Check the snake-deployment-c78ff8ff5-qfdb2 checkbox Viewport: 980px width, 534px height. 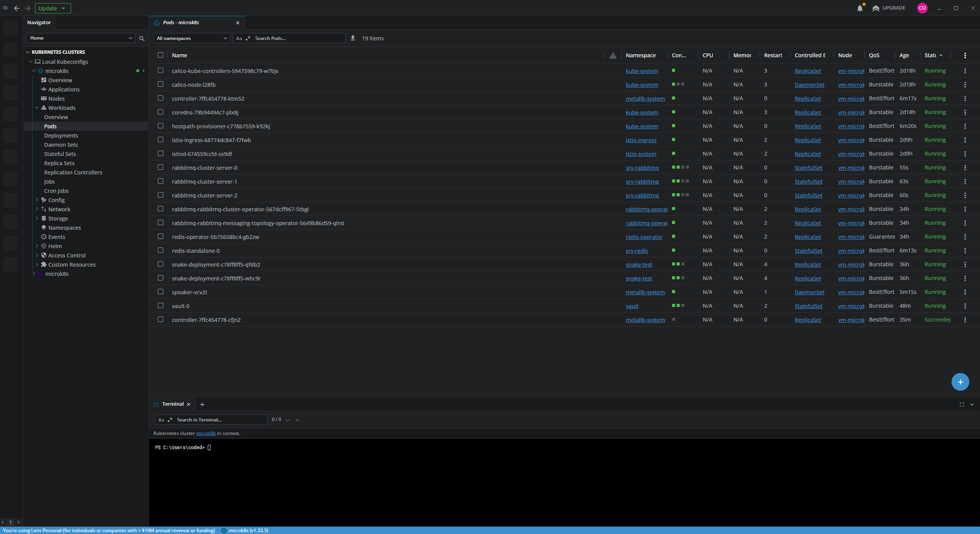pos(161,264)
